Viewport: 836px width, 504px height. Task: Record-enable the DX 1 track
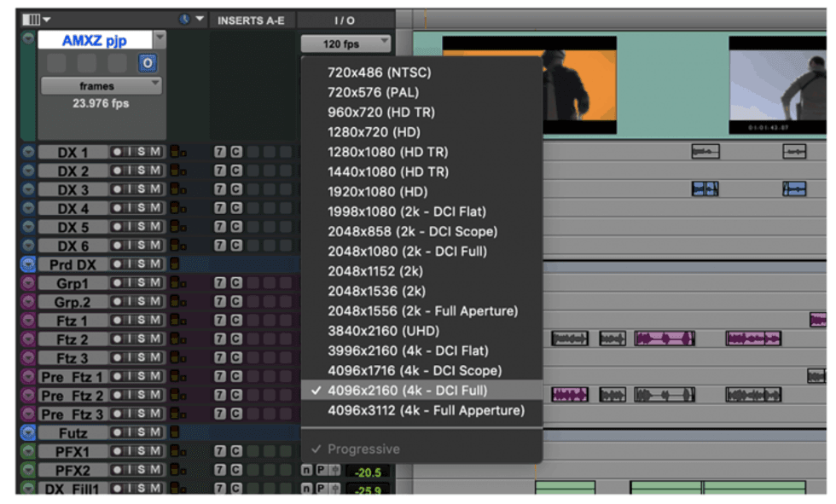tap(117, 152)
